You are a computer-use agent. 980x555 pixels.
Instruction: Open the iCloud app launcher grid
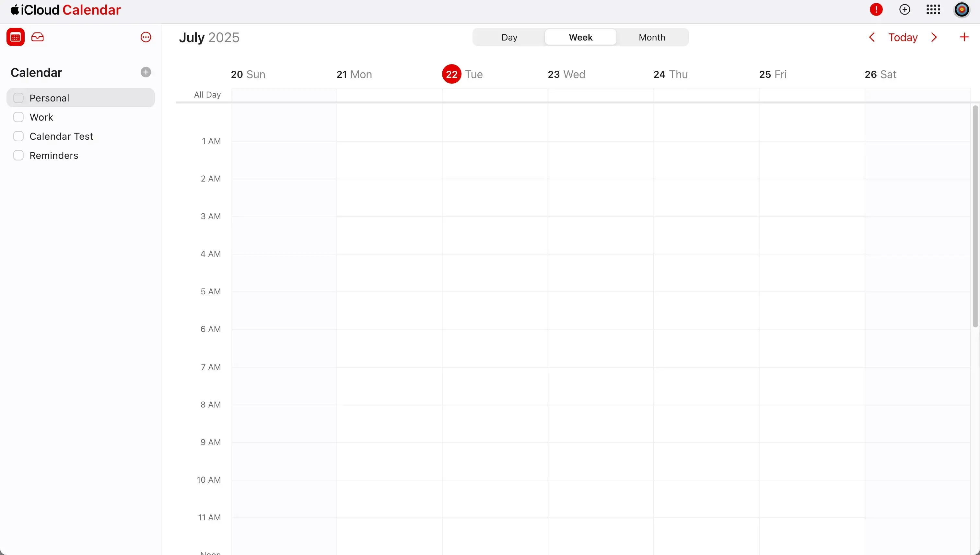(933, 9)
